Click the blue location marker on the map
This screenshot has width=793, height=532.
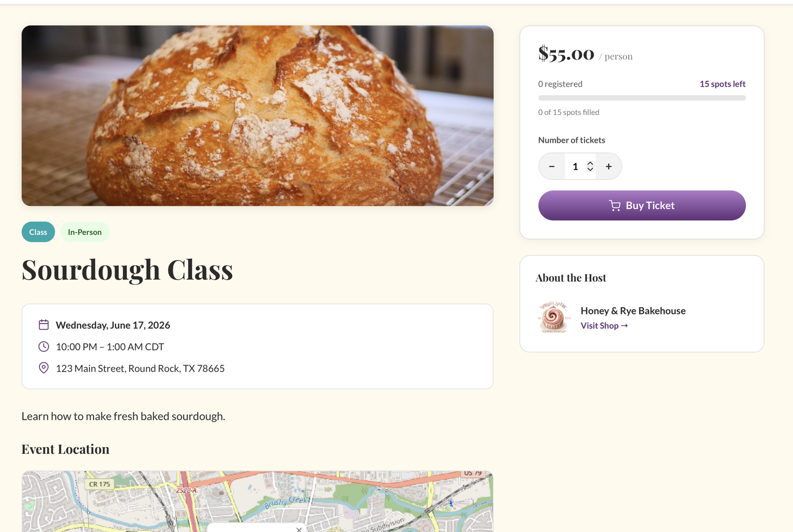point(450,503)
